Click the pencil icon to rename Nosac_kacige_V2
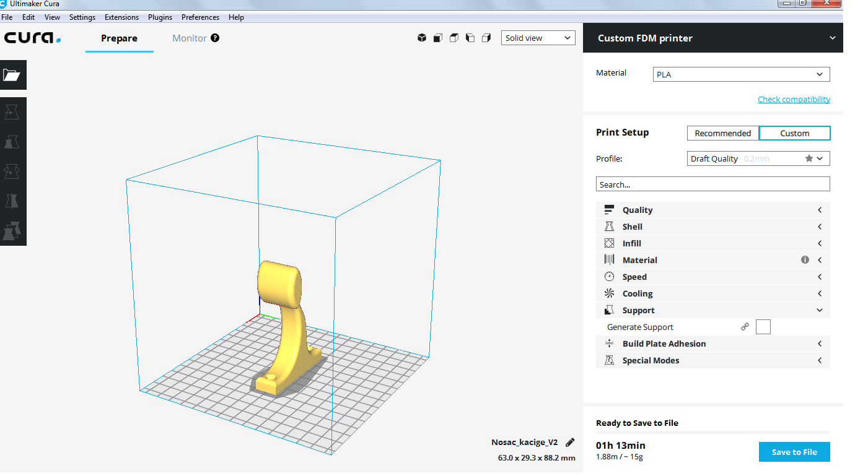Viewport: 868px width, 476px height. 570,443
